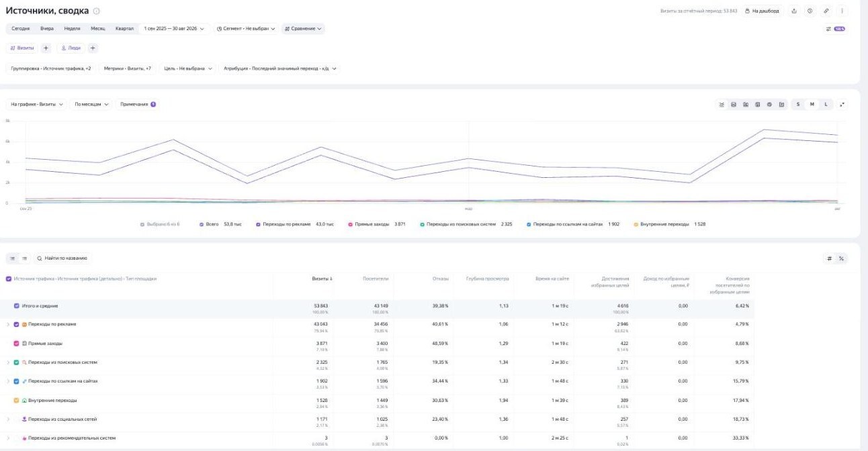
Task: Open the "Примечания" chart notes button
Action: click(x=138, y=105)
